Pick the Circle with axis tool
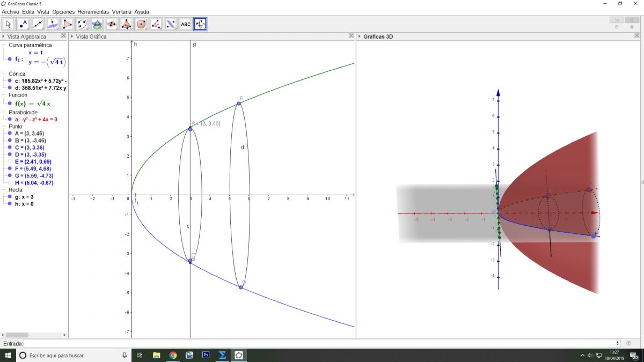 pos(82,24)
